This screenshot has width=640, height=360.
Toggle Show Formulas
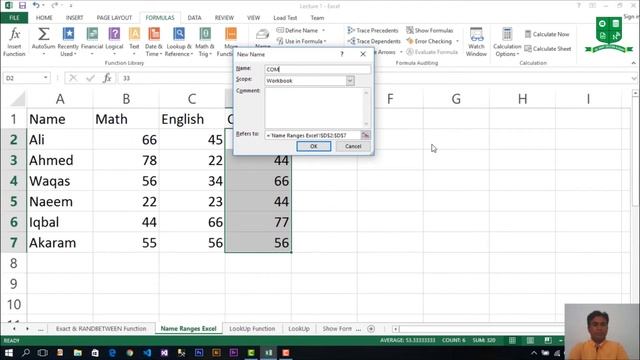430,31
